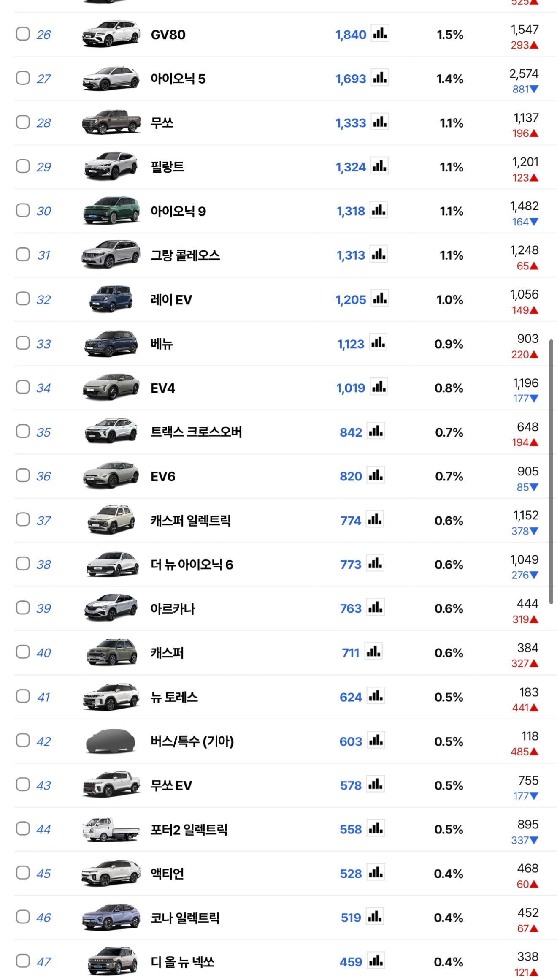Screen dimensions: 557x980
Task: Select the checkbox for rank 30 아이오닉 9
Action: [x=23, y=210]
